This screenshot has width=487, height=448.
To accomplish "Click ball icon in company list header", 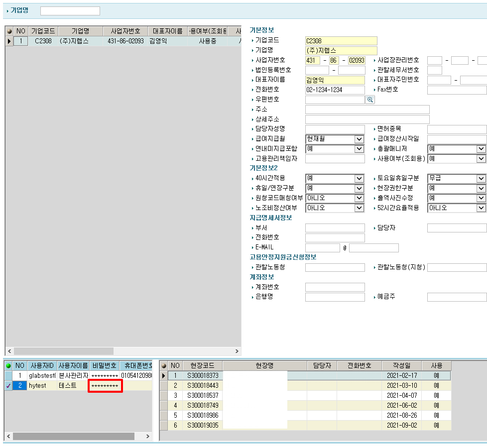I will pyautogui.click(x=9, y=31).
